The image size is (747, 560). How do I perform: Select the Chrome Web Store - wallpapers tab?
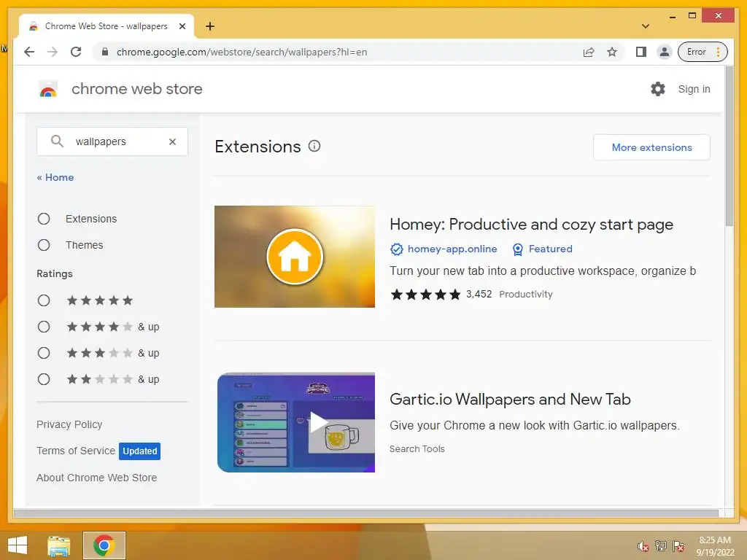tap(107, 26)
